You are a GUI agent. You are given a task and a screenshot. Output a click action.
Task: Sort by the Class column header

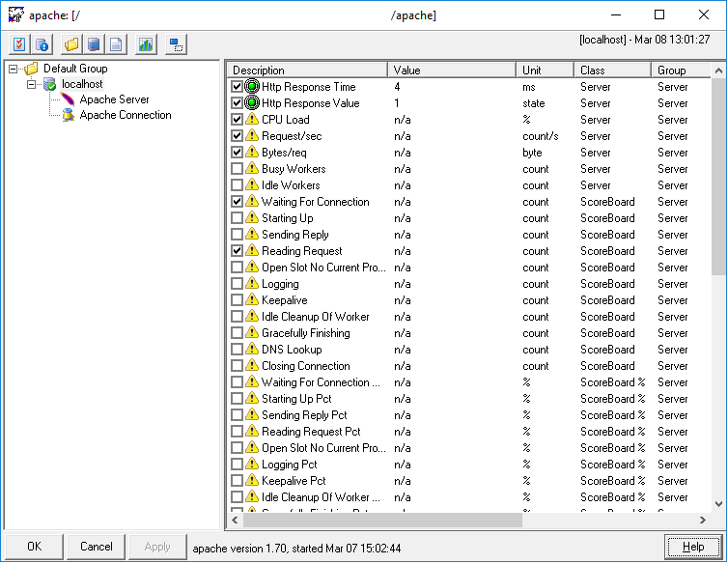[x=612, y=70]
